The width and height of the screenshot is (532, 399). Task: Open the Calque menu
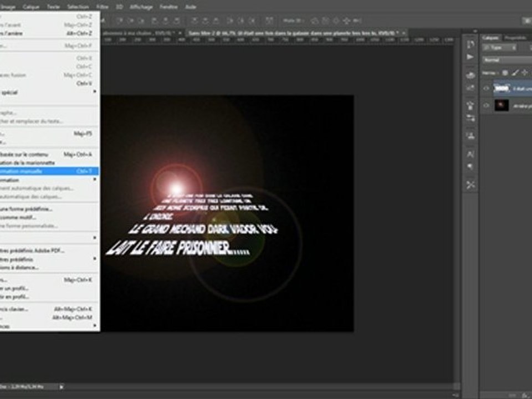31,7
